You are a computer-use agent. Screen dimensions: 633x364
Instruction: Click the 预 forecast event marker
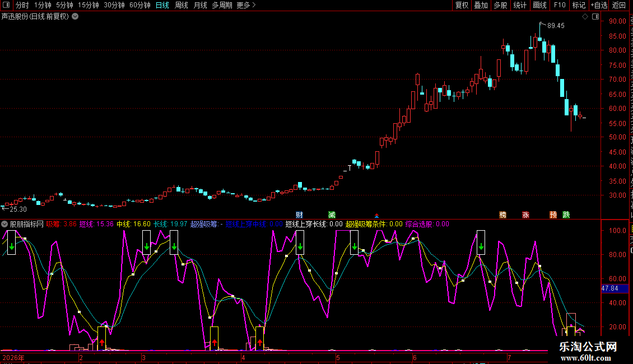[553, 214]
